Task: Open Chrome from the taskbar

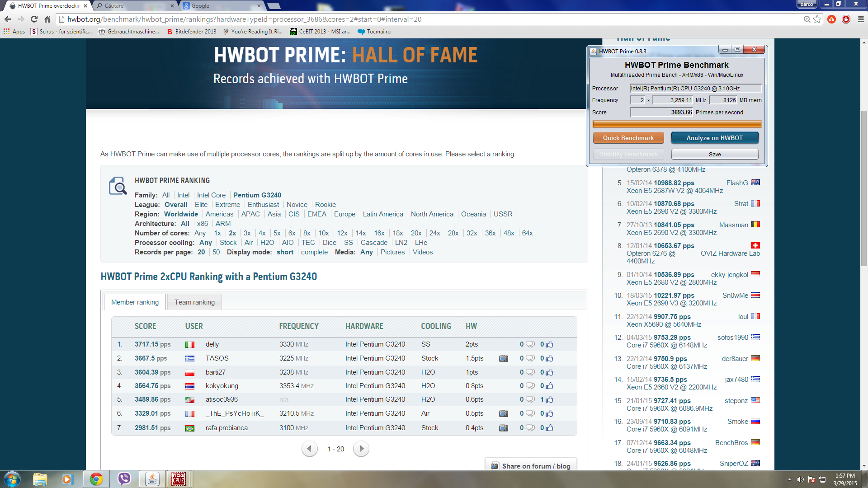Action: (x=96, y=479)
